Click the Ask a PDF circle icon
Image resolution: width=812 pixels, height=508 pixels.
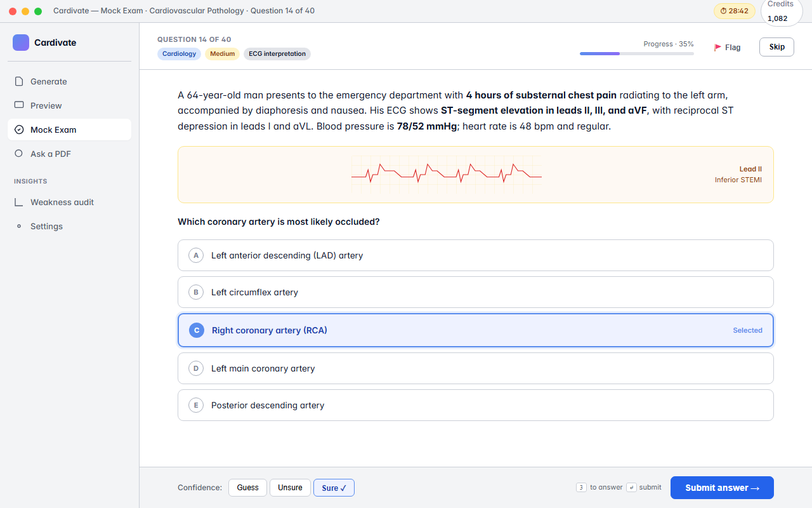pos(19,154)
